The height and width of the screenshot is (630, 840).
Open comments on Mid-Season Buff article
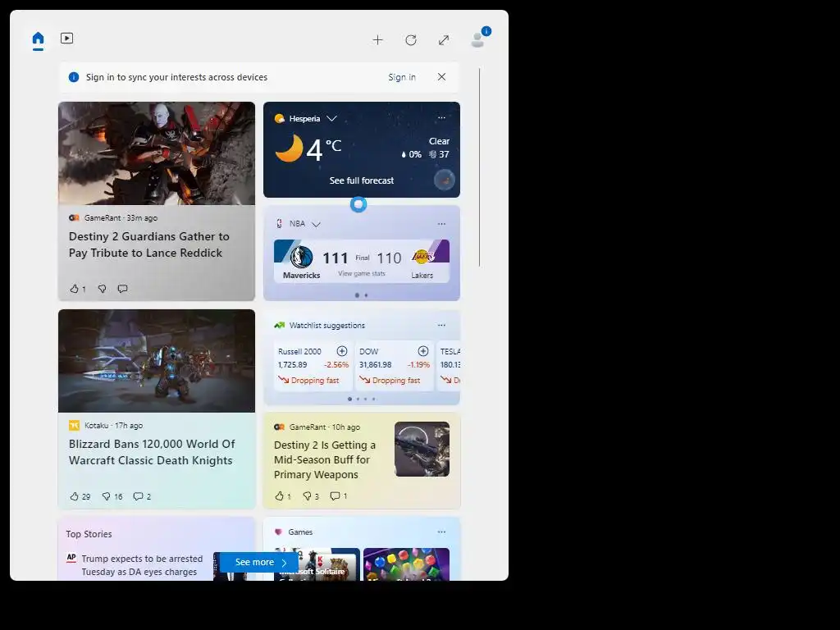tap(335, 496)
